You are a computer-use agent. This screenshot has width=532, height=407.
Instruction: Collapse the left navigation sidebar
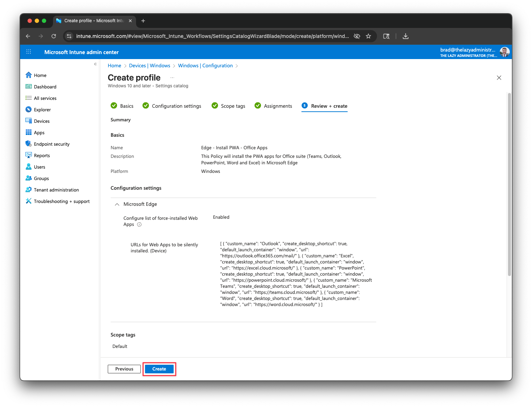click(96, 64)
